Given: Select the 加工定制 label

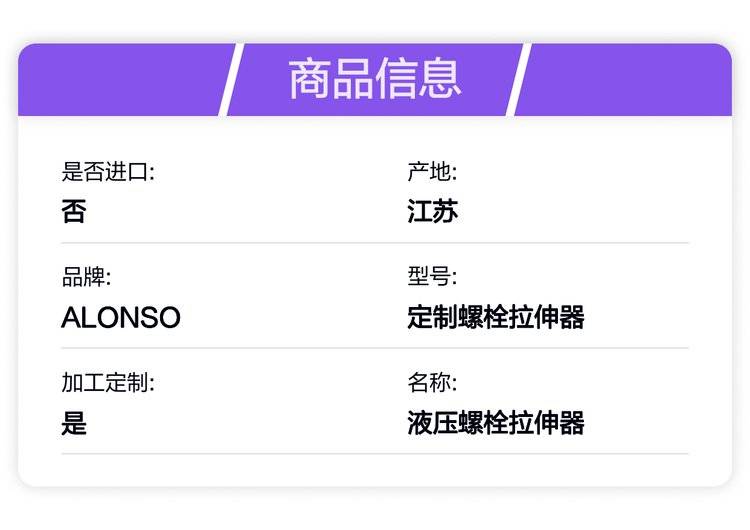Looking at the screenshot, I should [108, 383].
